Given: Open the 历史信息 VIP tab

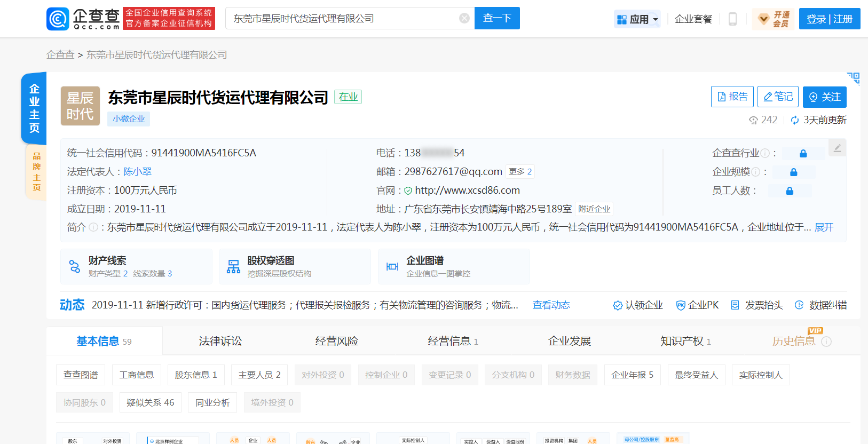Looking at the screenshot, I should 793,341.
